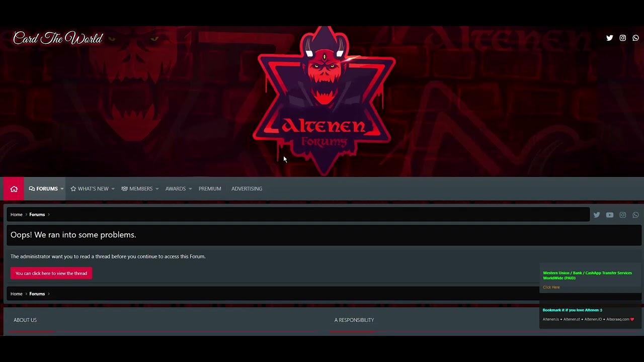Expand the Awards dropdown arrow
Image resolution: width=644 pixels, height=362 pixels.
tap(190, 189)
